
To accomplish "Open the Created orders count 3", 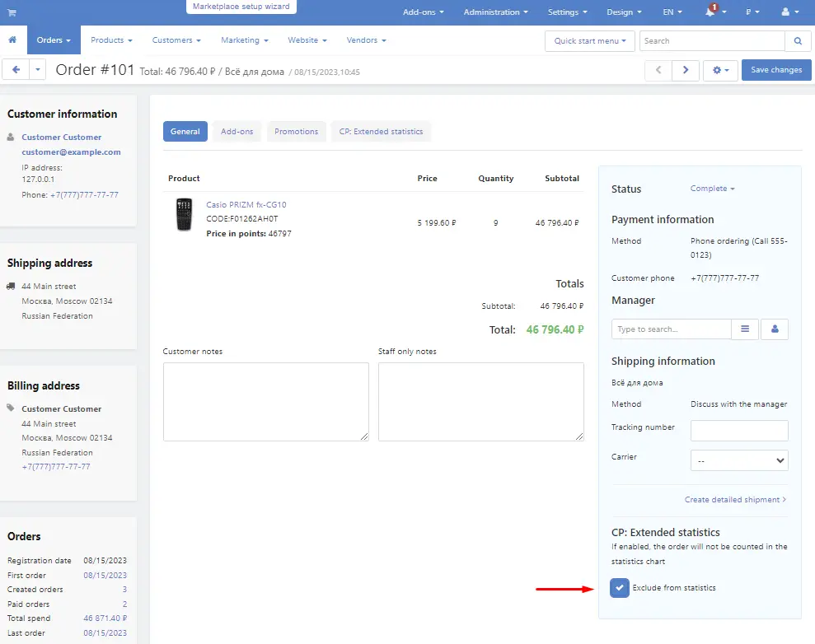I will [x=124, y=590].
